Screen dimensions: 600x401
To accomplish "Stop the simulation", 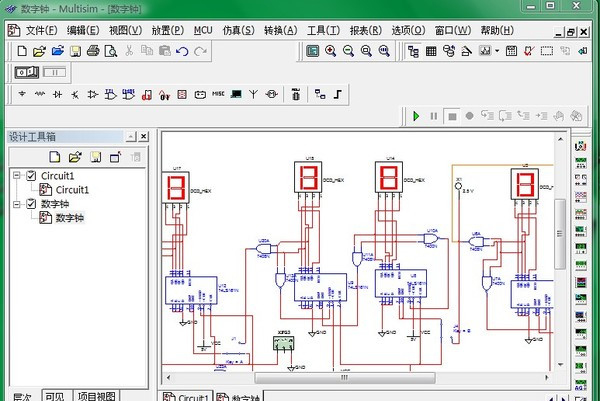I will coord(452,116).
